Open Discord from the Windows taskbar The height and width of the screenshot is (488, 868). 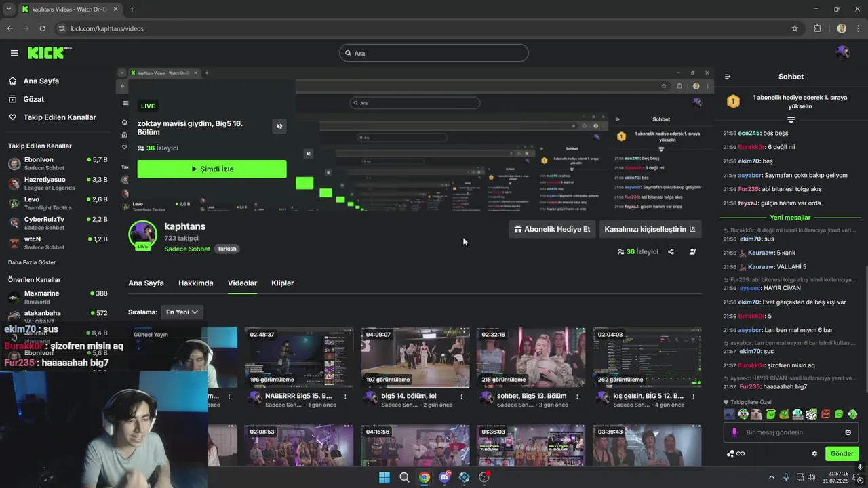(444, 477)
